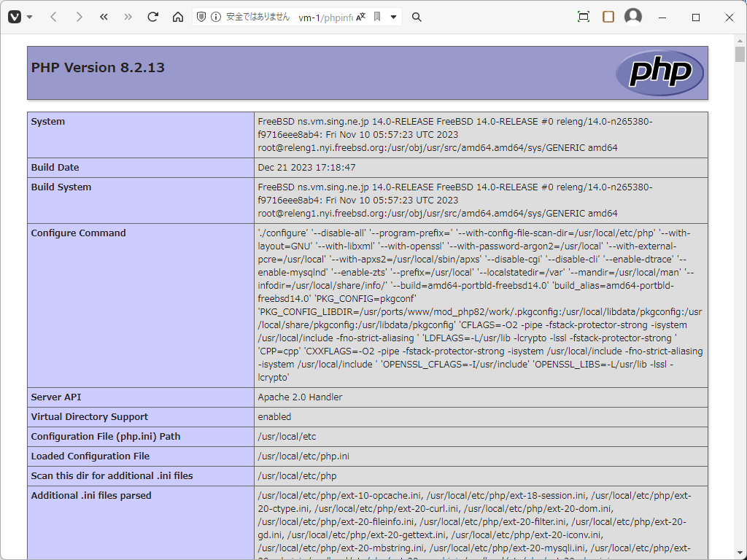Screen dimensions: 747x560
Task: Click the address field showing vm-1/phpinfo
Action: (325, 17)
